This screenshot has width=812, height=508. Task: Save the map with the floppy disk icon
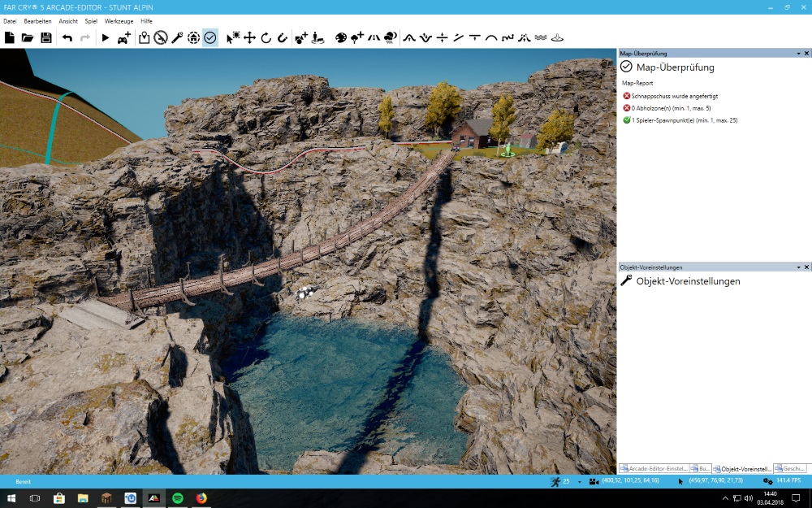(x=46, y=37)
